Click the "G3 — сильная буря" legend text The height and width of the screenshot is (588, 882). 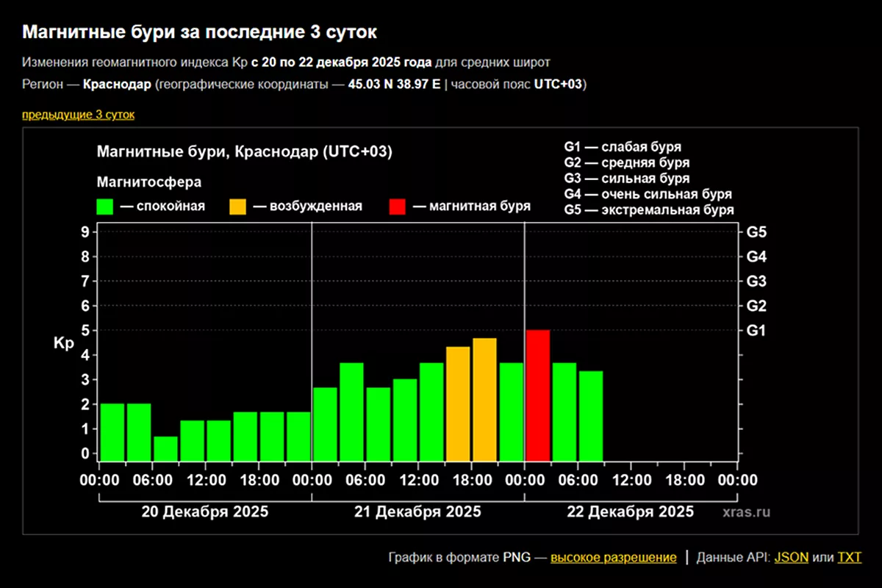click(626, 179)
